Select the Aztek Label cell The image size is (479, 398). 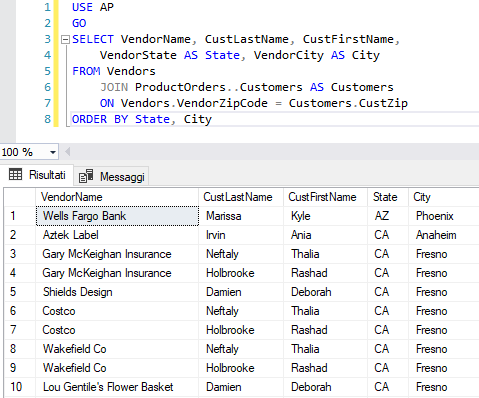tap(117, 235)
